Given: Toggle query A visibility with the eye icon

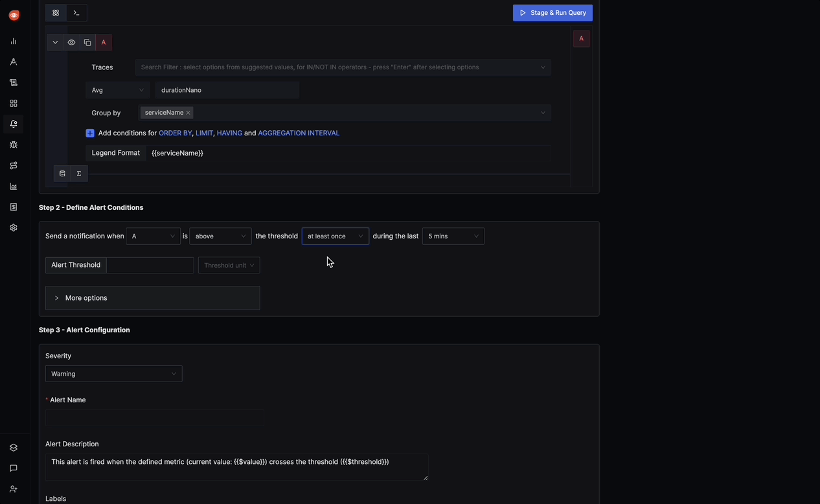Looking at the screenshot, I should click(x=71, y=42).
